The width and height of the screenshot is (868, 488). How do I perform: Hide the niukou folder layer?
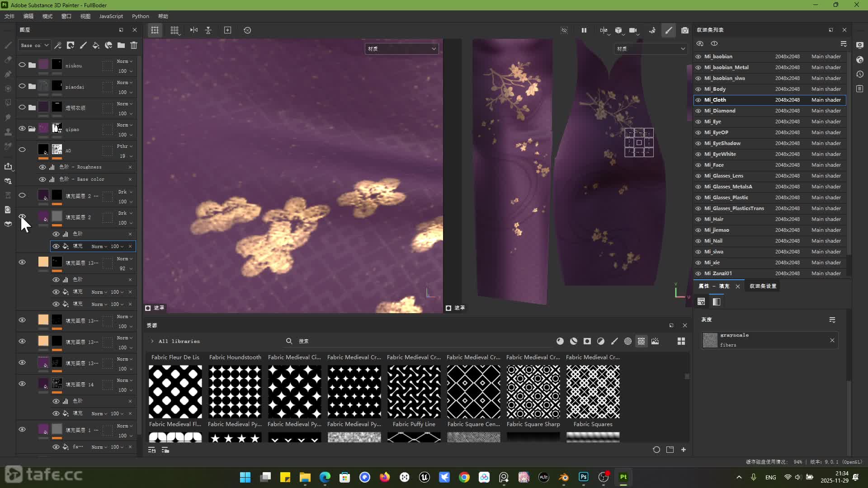22,65
